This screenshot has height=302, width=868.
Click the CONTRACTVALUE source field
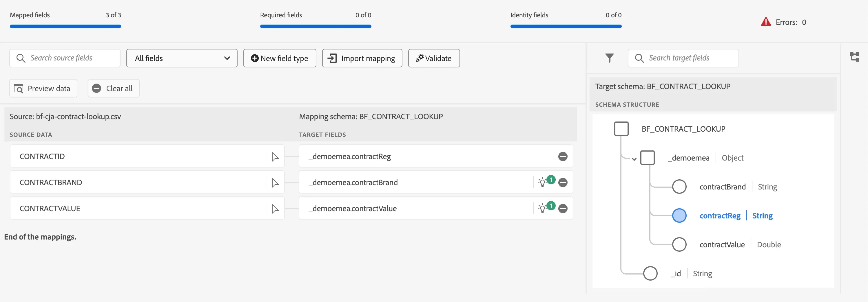[x=147, y=209]
